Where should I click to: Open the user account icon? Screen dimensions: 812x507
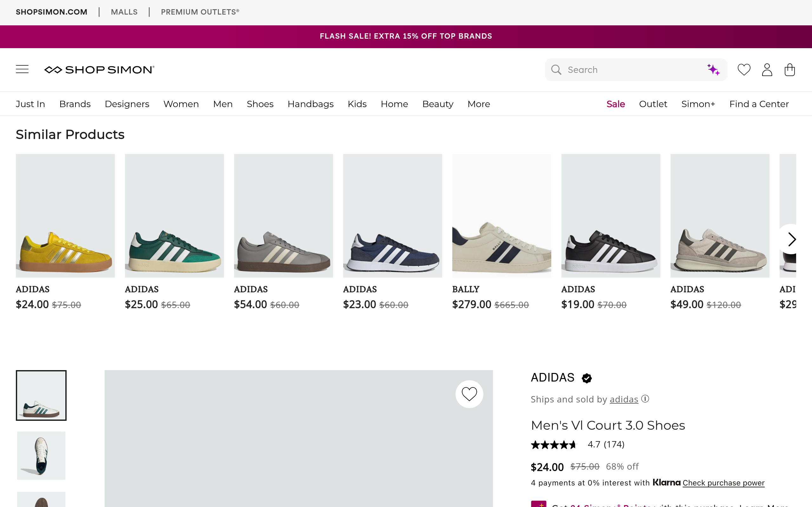(x=767, y=70)
